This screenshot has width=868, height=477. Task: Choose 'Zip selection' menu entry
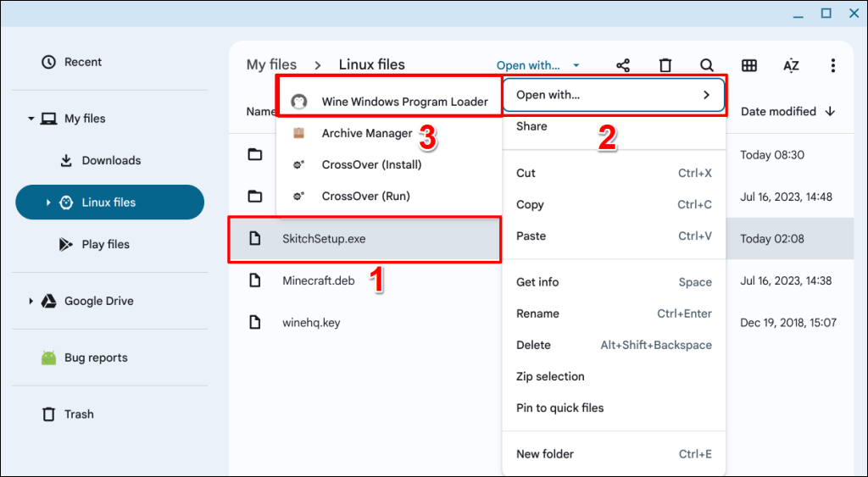click(550, 376)
